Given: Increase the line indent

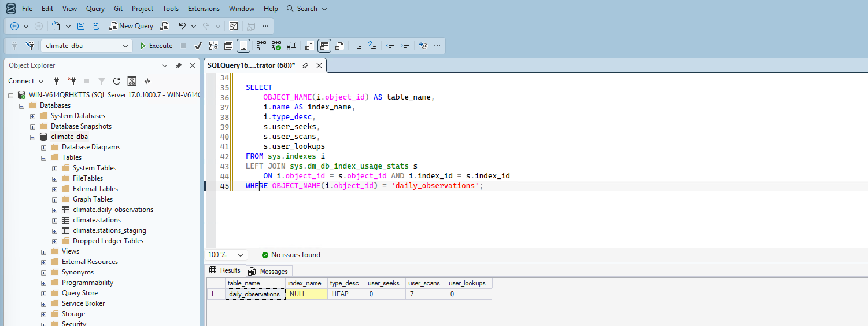Looking at the screenshot, I should coord(405,46).
